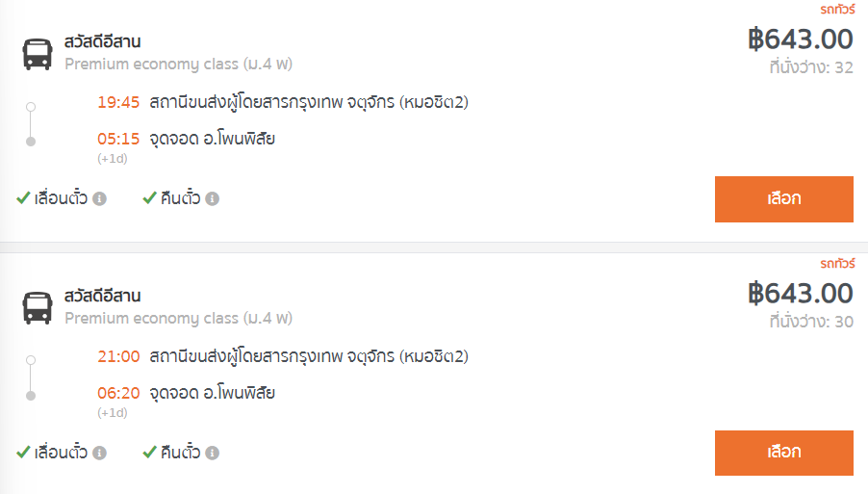
Task: Click green checkmark next to เลื่อนตั๋ว on the 19:45 trip
Action: pos(23,197)
